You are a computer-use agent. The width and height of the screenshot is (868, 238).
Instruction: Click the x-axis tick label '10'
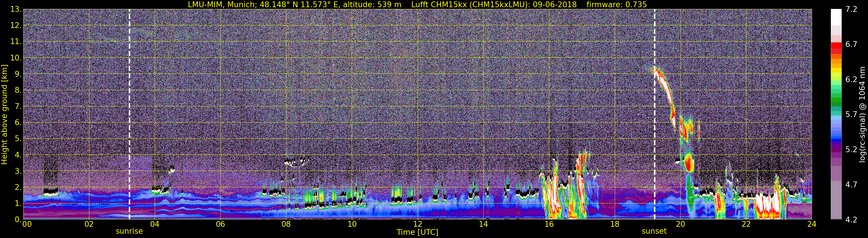point(352,224)
